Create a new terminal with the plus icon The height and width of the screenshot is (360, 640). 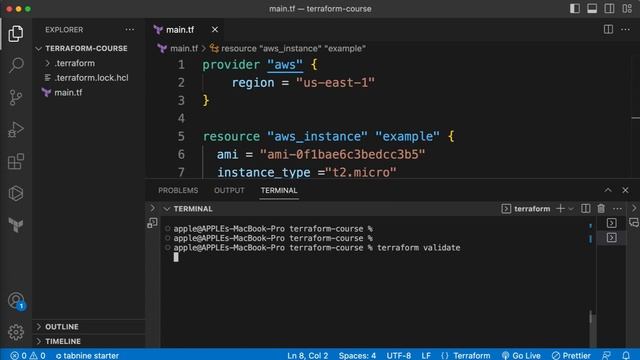pos(560,209)
